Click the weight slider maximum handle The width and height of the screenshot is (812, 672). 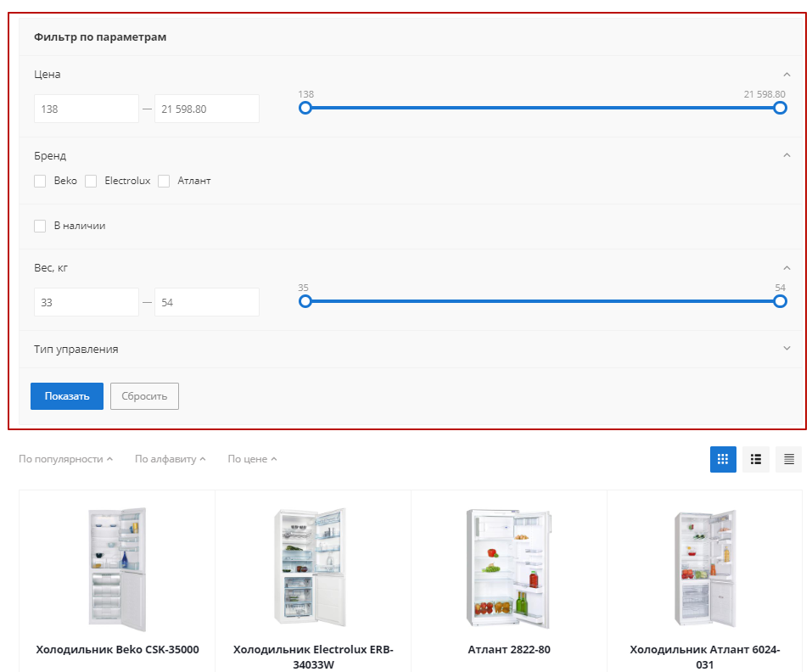coord(781,301)
